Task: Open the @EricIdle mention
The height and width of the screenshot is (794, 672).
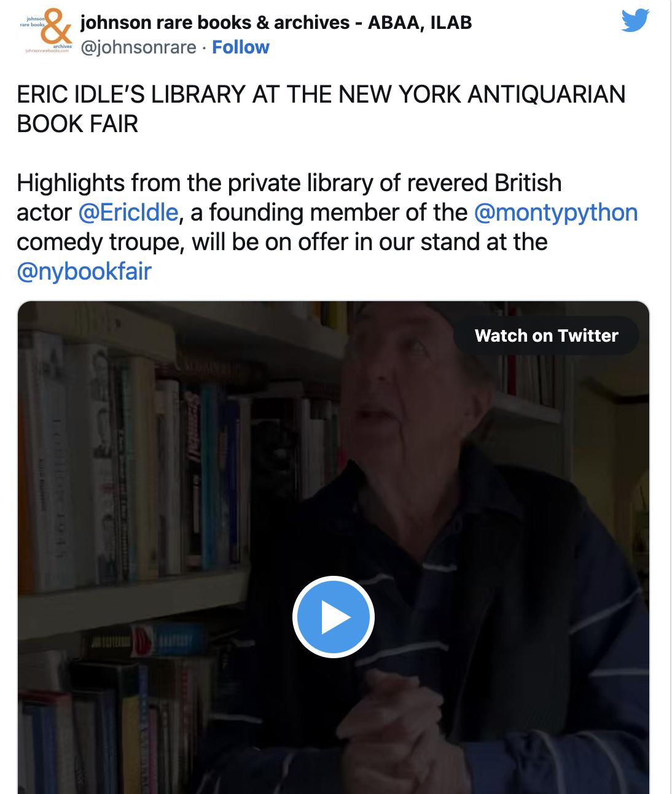Action: [128, 213]
